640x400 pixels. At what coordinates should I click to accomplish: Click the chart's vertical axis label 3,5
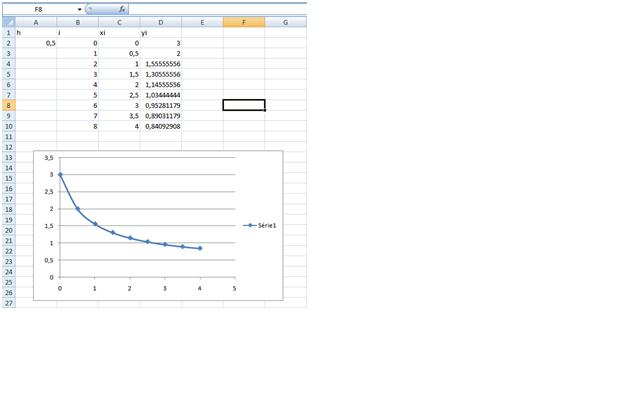click(x=49, y=158)
